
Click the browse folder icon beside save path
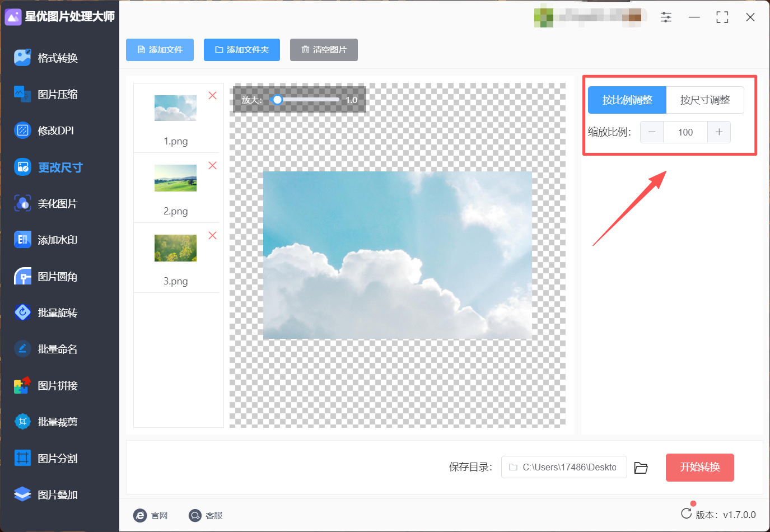[x=641, y=468]
